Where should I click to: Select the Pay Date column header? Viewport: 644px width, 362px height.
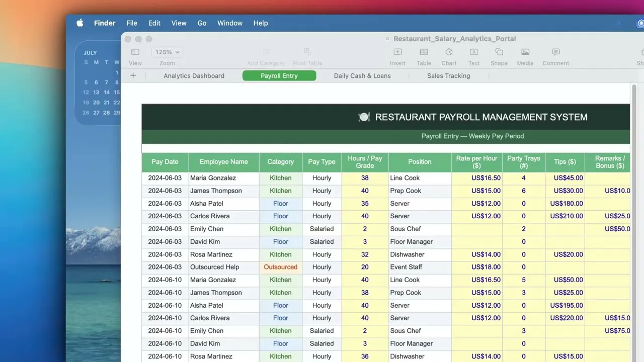coord(165,162)
